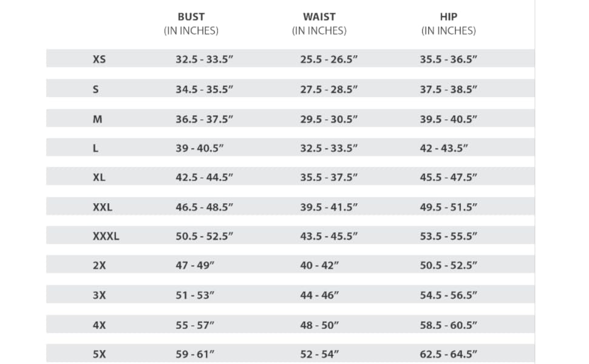
Task: Click hip measurement 62.5 - 64.5 inches
Action: (448, 354)
